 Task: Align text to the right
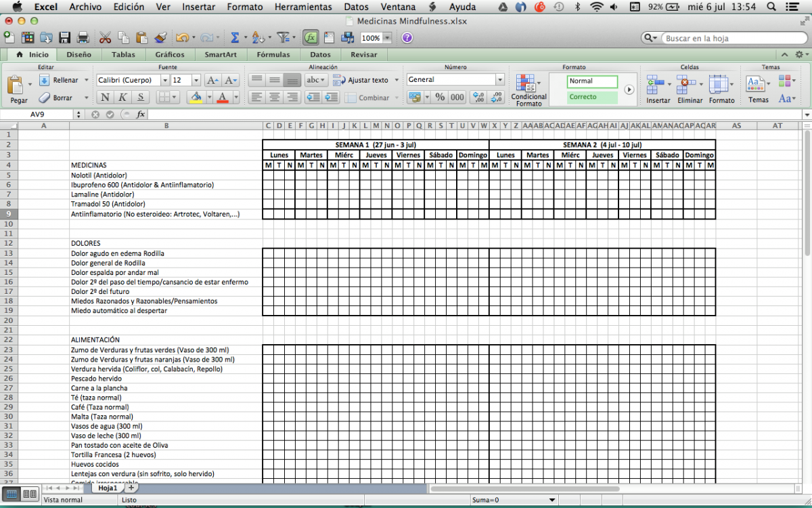click(292, 98)
